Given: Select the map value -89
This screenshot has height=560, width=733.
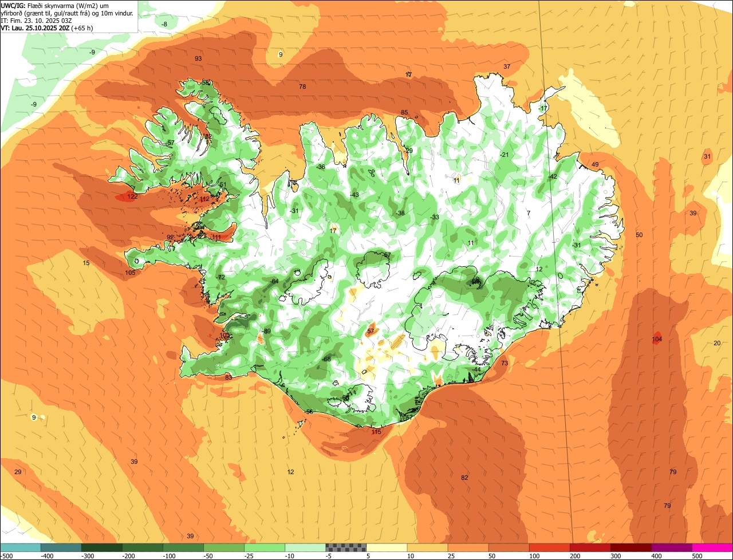Looking at the screenshot, I should (x=266, y=332).
